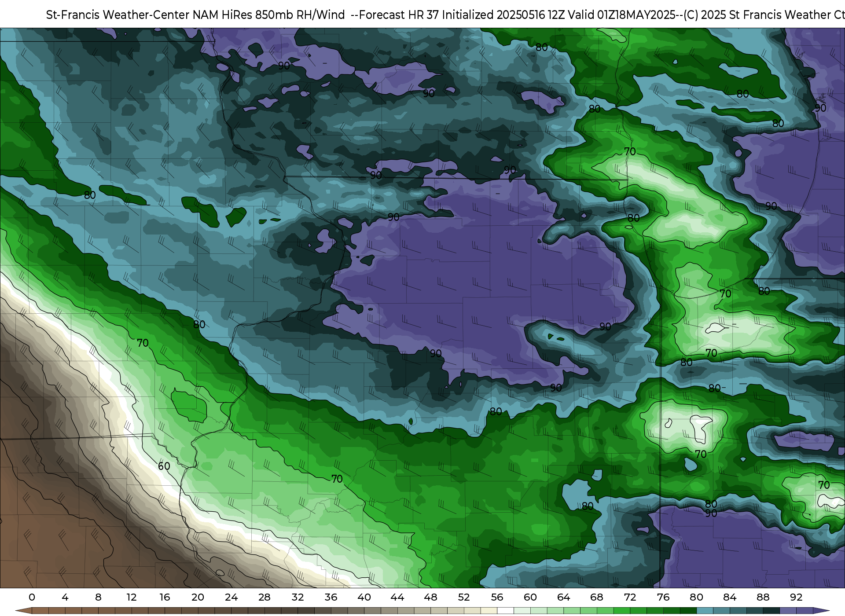This screenshot has height=616, width=845.
Task: Click the colorbar tick label "44"
Action: [397, 597]
